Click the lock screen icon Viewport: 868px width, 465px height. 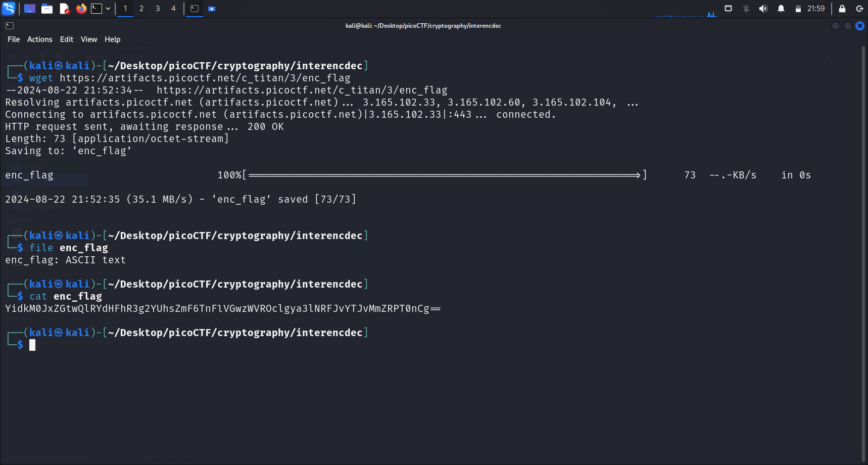tap(842, 9)
